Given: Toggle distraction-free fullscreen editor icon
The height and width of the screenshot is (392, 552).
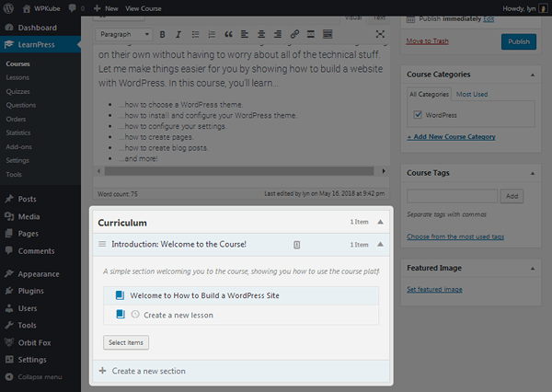Looking at the screenshot, I should [381, 34].
